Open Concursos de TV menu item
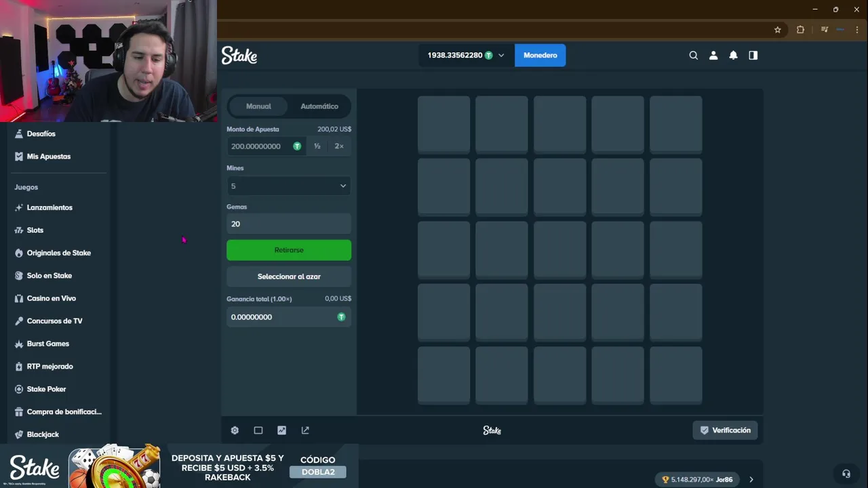 coord(54,321)
